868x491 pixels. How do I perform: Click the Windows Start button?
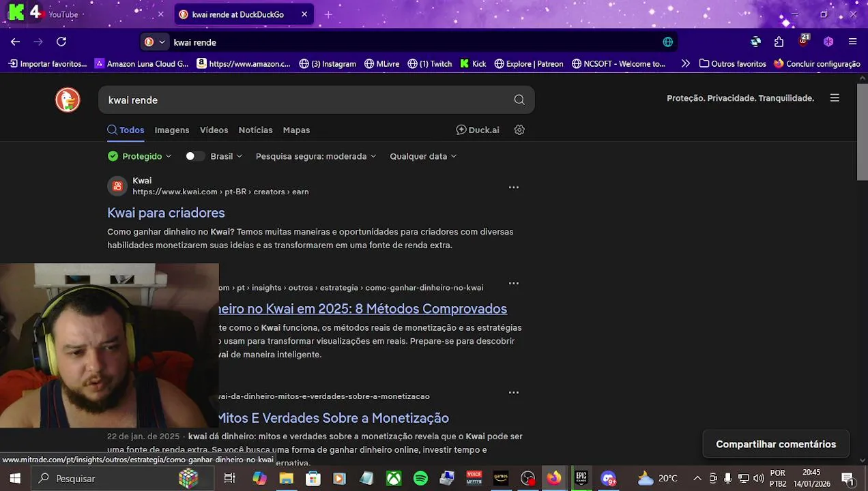[x=15, y=479]
